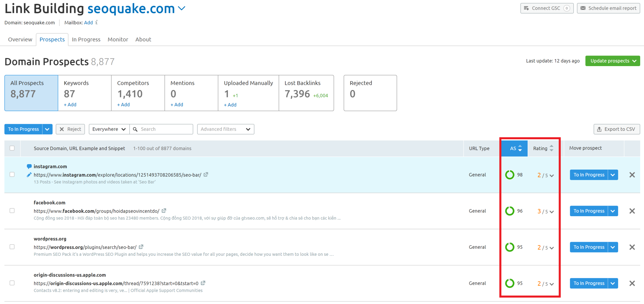Open external link icon for apple.com thread URL
Viewport: 644px width, 304px height.
[203, 283]
